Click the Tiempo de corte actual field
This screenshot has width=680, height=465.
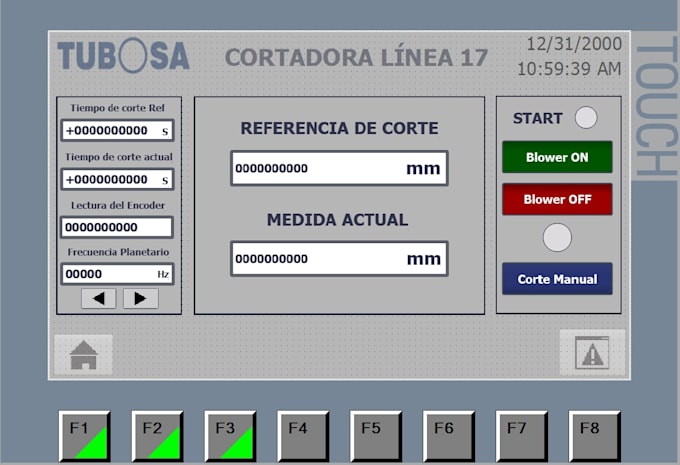(118, 179)
